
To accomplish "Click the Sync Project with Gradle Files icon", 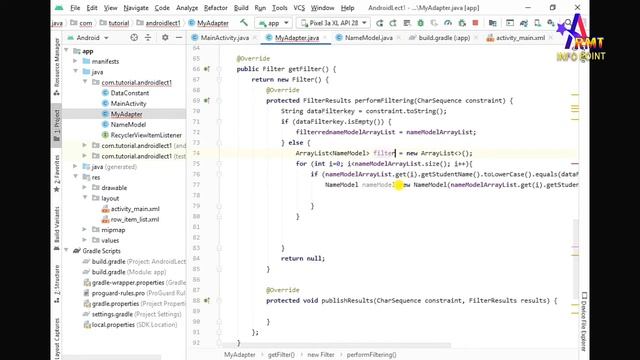I will click(x=524, y=23).
